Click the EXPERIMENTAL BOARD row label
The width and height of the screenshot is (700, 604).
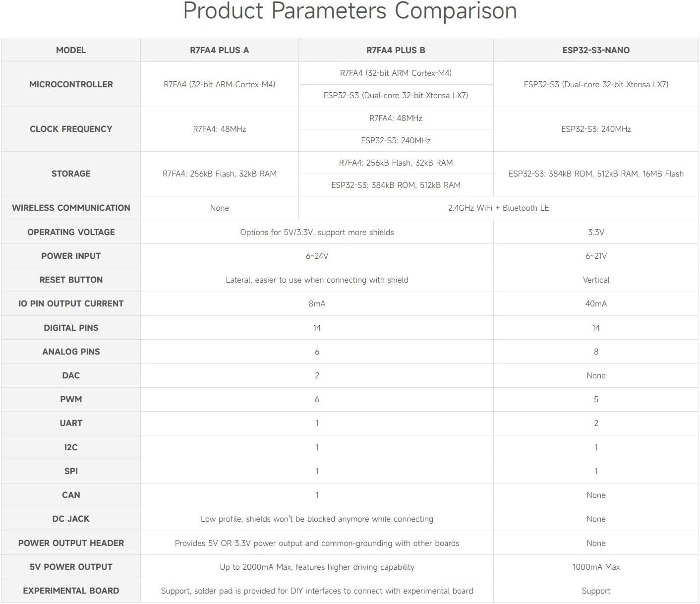(x=71, y=591)
